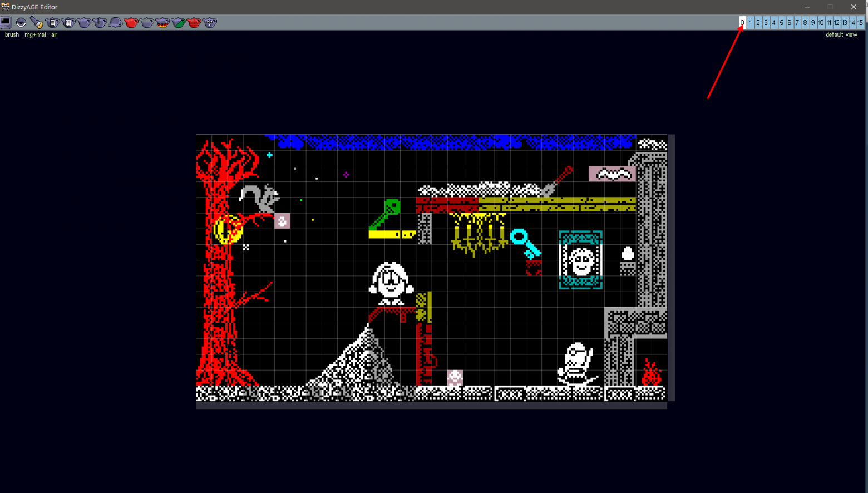The width and height of the screenshot is (868, 493).
Task: Click the upside-down teapot icon
Action: pos(115,22)
